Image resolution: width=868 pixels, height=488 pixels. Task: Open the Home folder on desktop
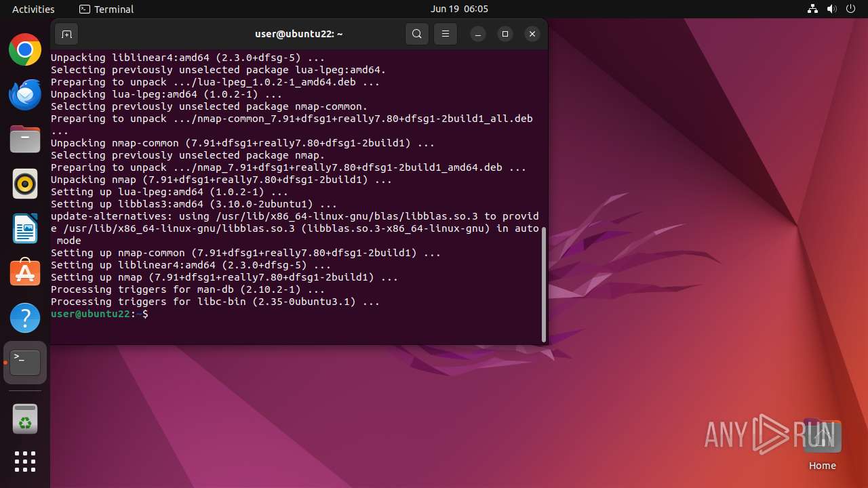(822, 445)
